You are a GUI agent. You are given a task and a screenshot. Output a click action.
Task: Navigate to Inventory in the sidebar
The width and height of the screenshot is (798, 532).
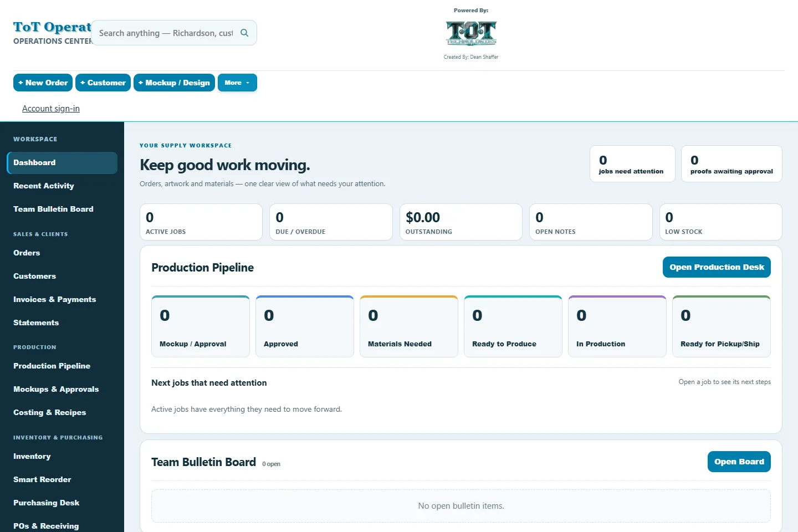point(62,457)
